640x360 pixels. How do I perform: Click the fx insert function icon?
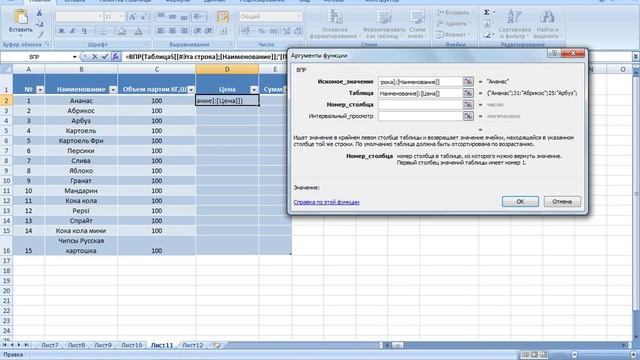tap(116, 57)
